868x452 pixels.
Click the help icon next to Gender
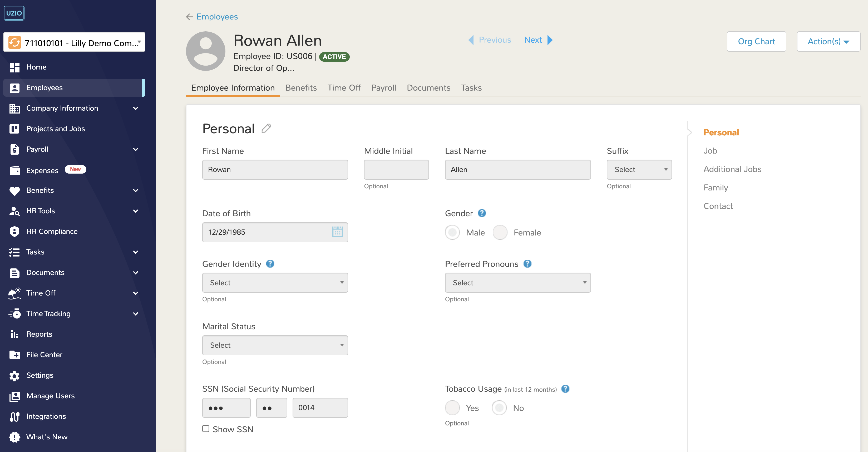(x=481, y=213)
